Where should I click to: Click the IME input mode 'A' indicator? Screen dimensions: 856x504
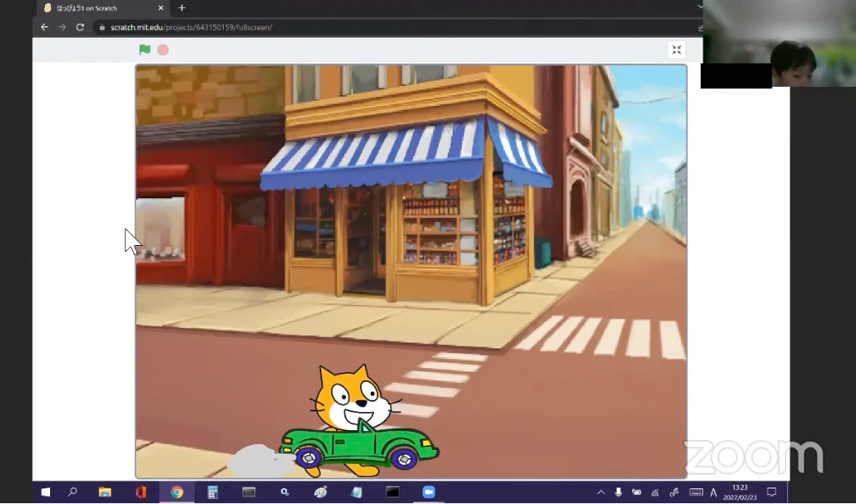(713, 493)
